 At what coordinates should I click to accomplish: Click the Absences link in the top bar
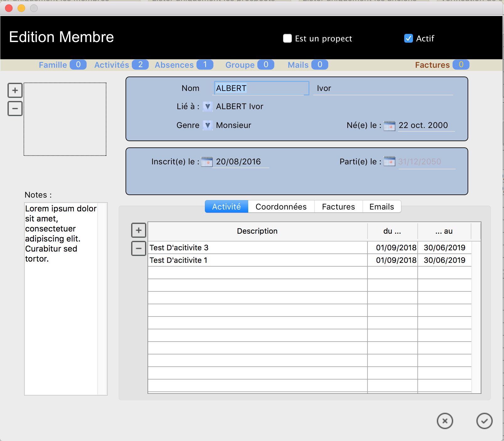click(174, 65)
